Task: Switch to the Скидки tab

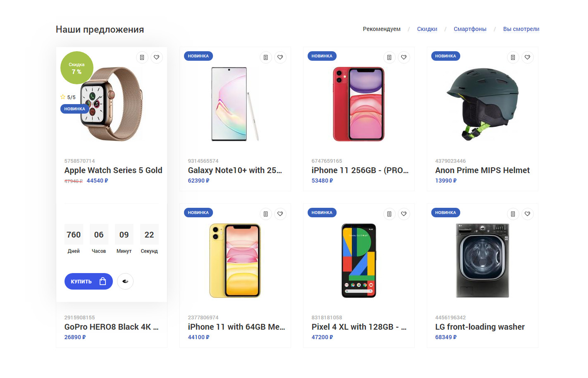Action: click(427, 29)
